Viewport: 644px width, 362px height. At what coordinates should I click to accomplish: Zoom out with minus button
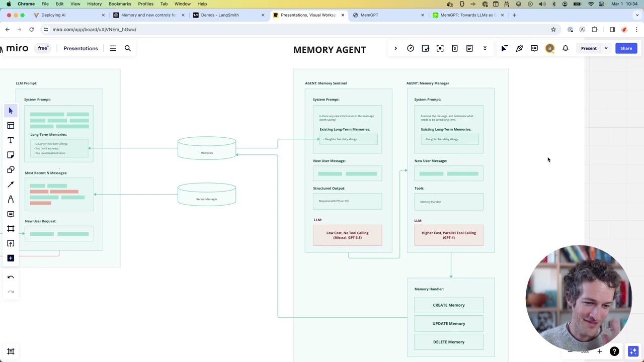tap(570, 351)
